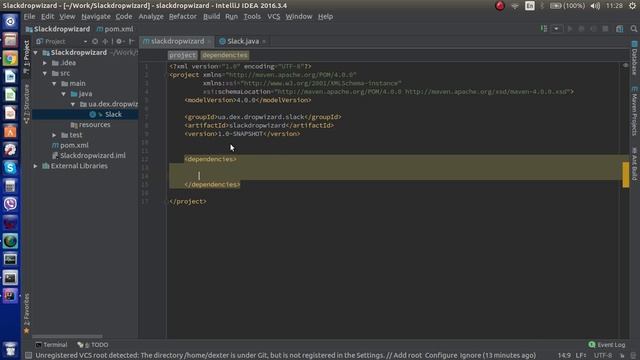Click the 'dependencies' XML breadcrumb
640x360 pixels.
[225, 55]
